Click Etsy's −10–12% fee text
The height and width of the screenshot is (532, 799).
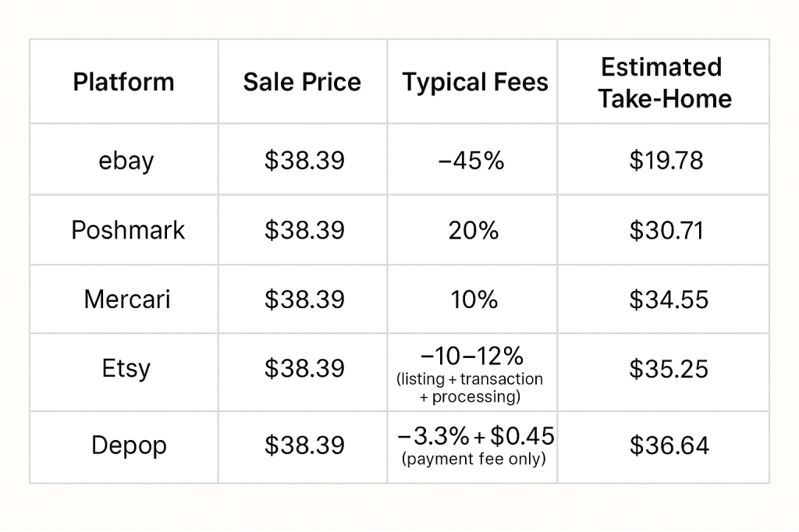point(471,356)
